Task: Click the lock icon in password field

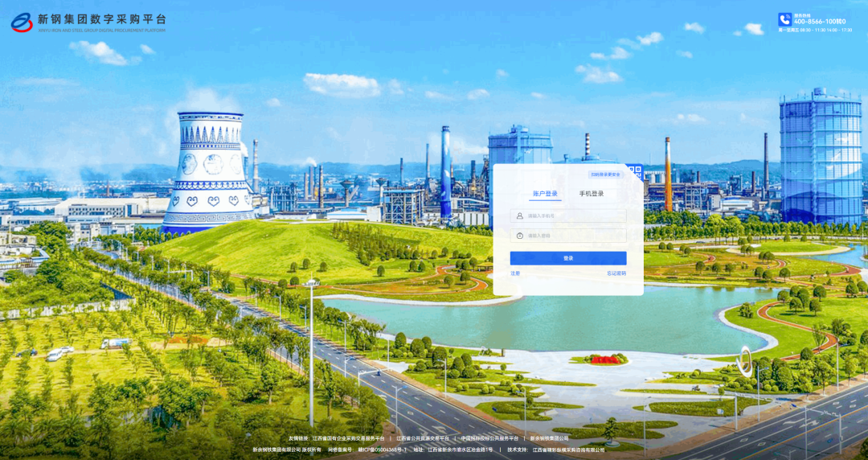Action: coord(520,236)
